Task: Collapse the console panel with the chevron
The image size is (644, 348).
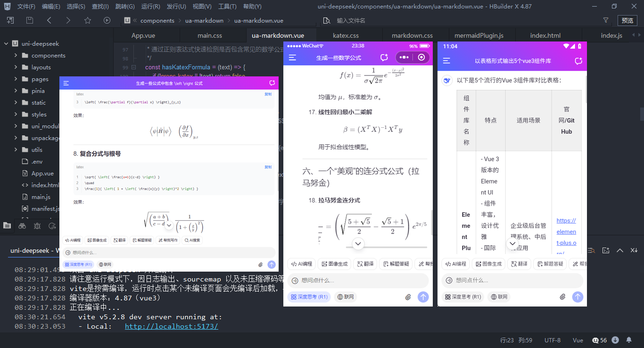Action: [x=620, y=250]
